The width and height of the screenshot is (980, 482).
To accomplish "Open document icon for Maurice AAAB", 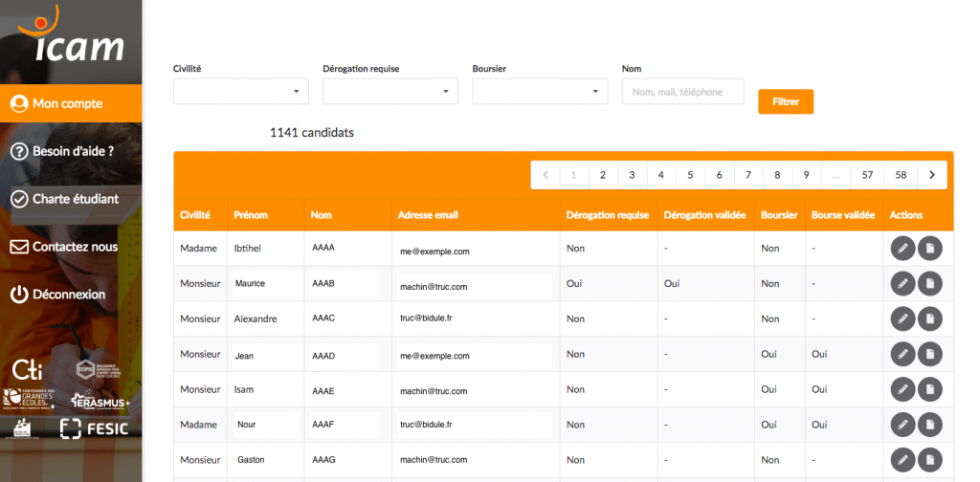I will [929, 284].
